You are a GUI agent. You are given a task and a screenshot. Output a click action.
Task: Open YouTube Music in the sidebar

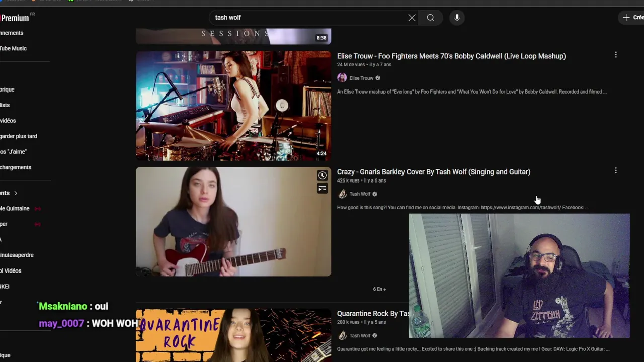tap(14, 48)
